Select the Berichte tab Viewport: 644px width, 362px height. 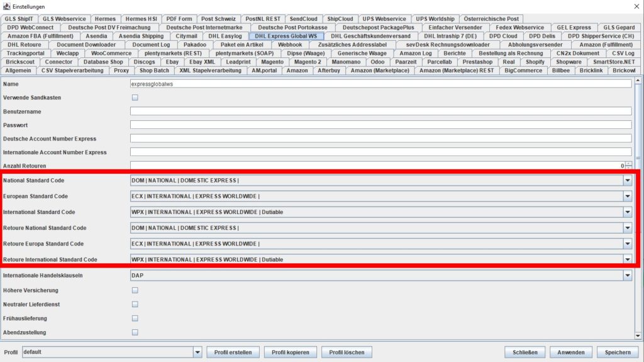pyautogui.click(x=455, y=53)
